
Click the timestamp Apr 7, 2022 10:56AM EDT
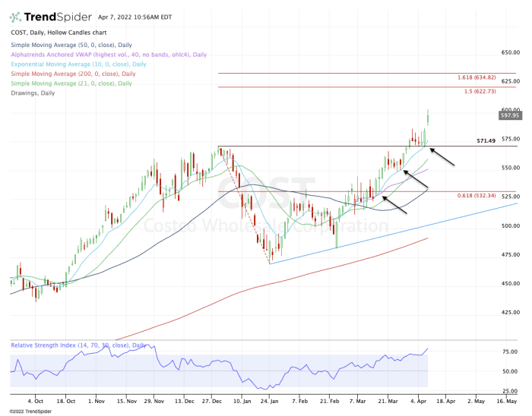(135, 17)
